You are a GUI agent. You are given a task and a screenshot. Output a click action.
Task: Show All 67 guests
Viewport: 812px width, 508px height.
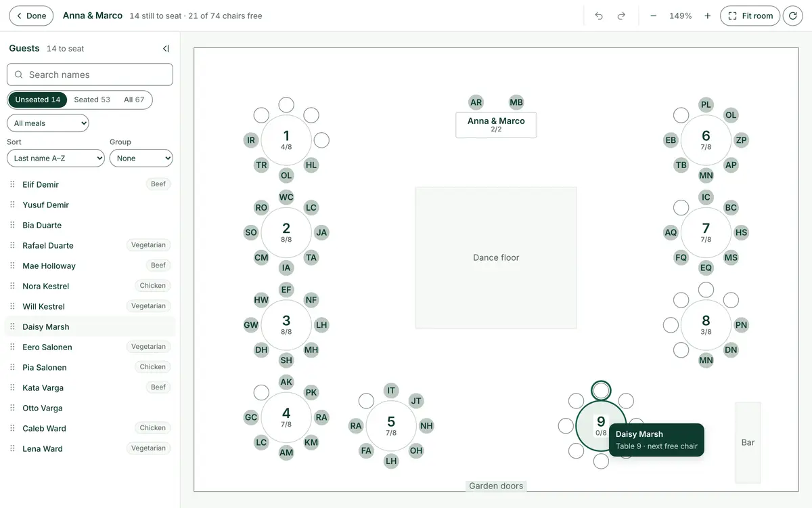(x=134, y=100)
